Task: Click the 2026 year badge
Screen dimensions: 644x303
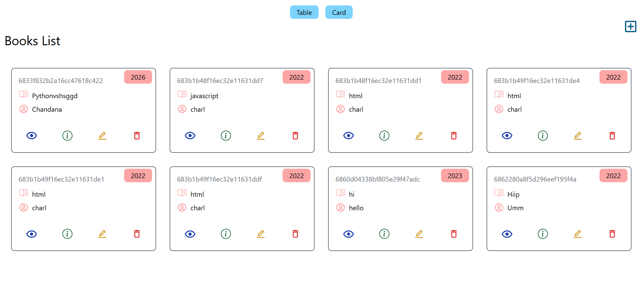Action: [138, 77]
